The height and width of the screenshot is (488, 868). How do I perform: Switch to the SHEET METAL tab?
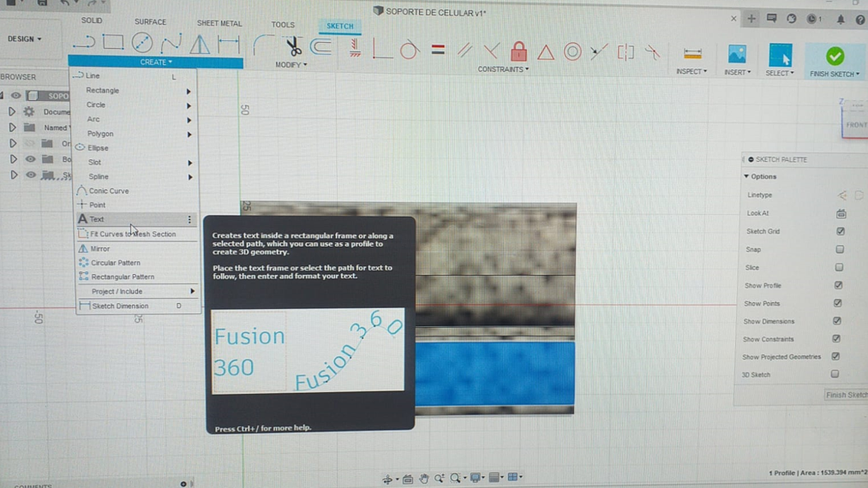pos(219,23)
